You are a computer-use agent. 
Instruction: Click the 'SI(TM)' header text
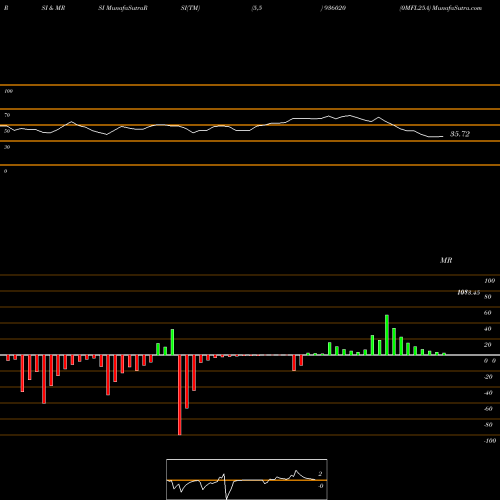click(190, 8)
